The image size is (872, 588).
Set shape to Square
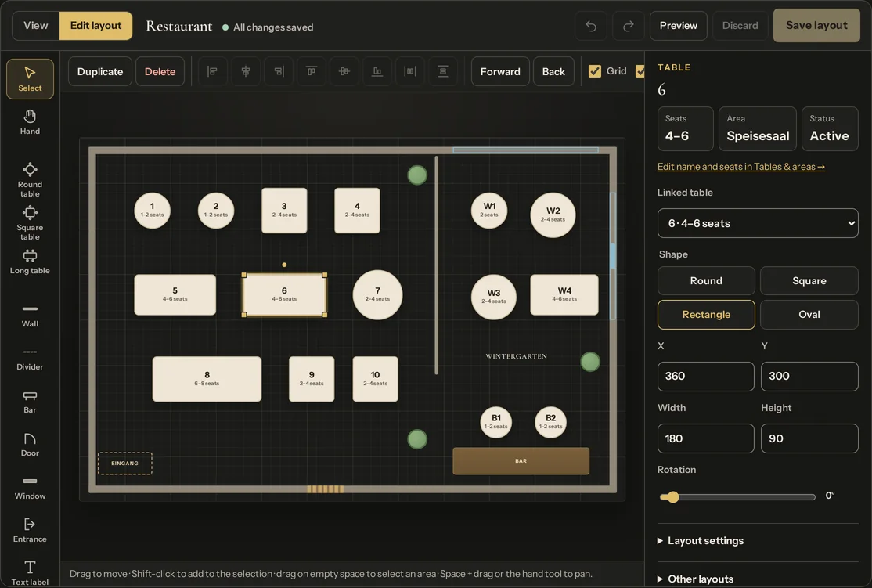[x=809, y=280]
